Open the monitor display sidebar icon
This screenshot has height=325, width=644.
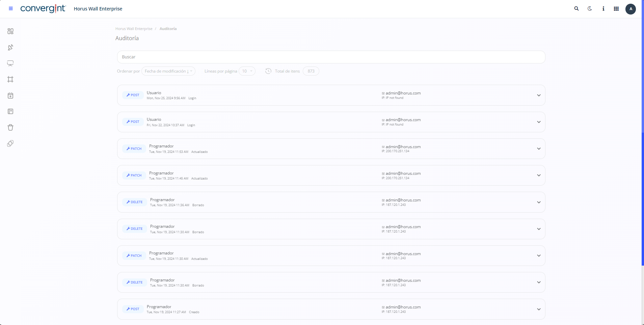point(10,63)
